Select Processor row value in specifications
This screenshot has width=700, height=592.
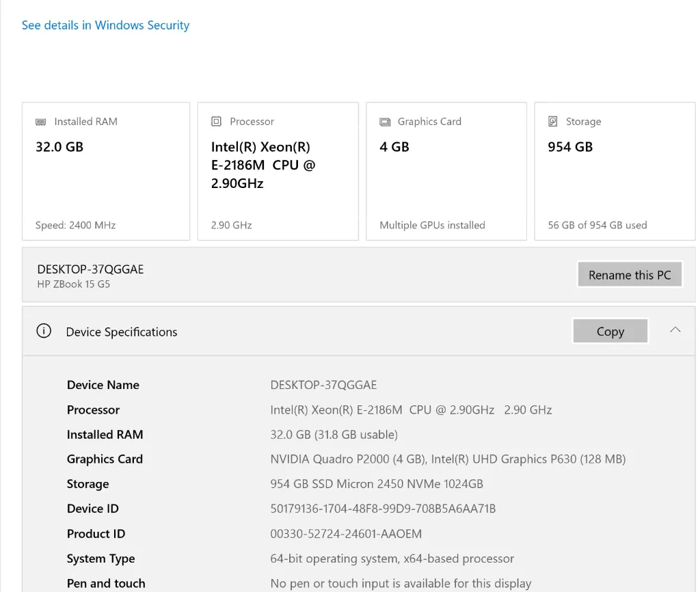(x=411, y=410)
